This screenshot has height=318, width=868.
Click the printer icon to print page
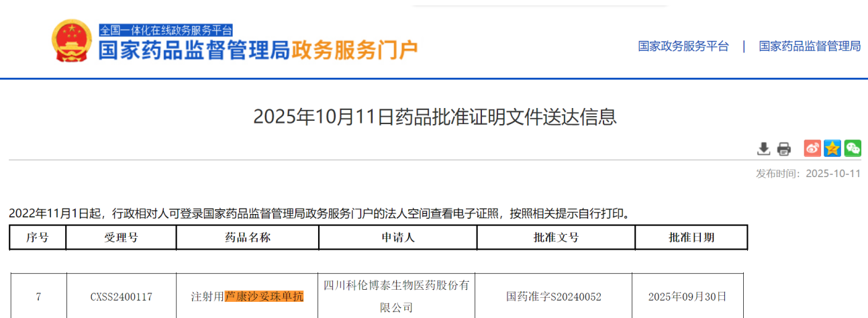(784, 148)
